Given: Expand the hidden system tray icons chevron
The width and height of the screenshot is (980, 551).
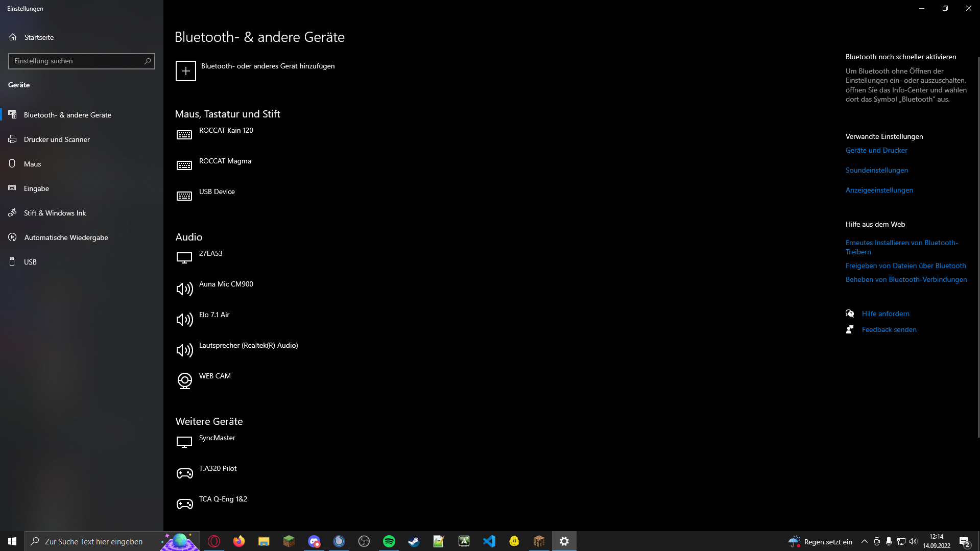Looking at the screenshot, I should pyautogui.click(x=864, y=541).
